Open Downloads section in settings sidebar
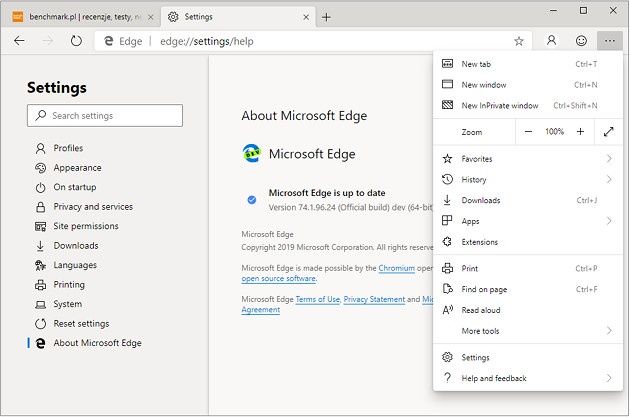 (76, 246)
